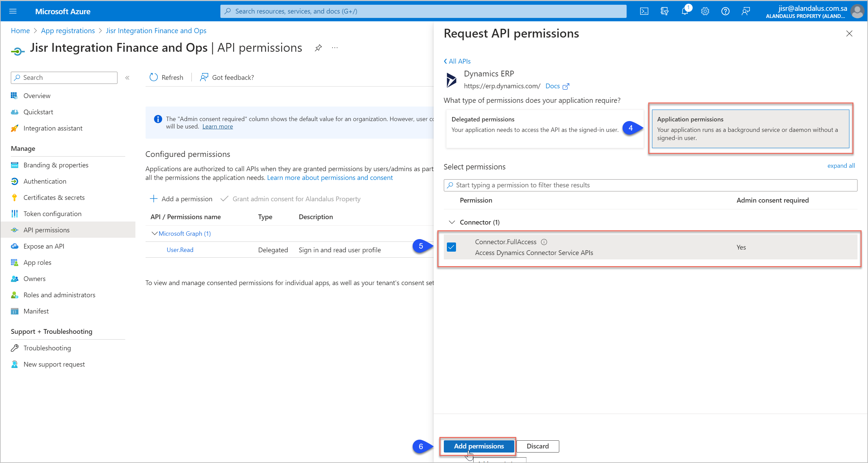Switch to Token configuration in the sidebar
The image size is (868, 463).
coord(52,213)
